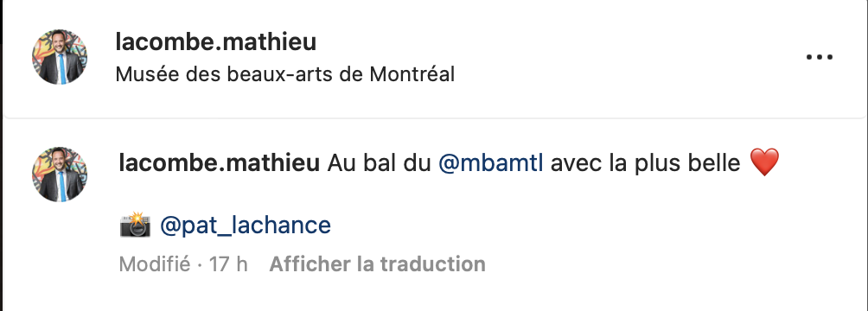Click the profile avatar beside the caption
This screenshot has width=868, height=311.
60,175
